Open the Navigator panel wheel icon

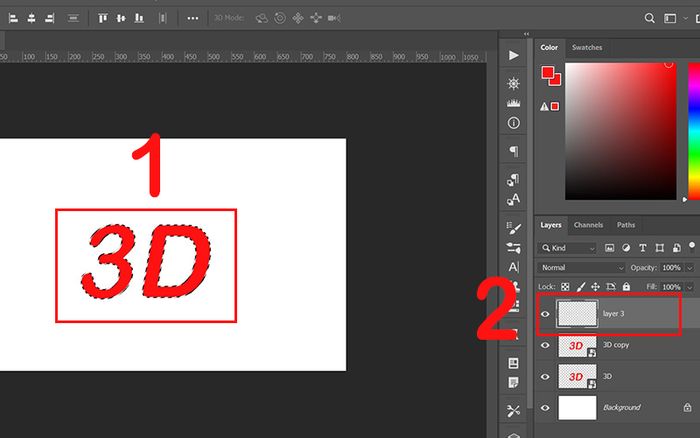point(513,83)
